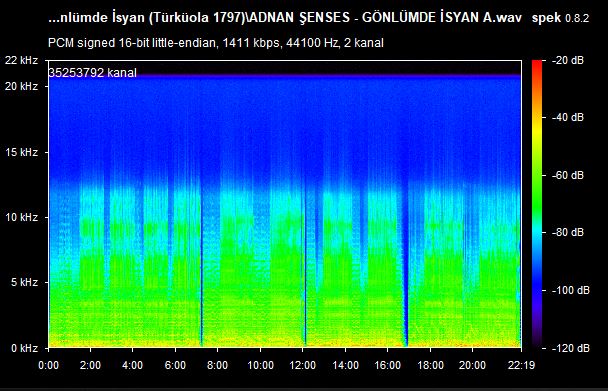Click the 35253792 kanal overlay text
The height and width of the screenshot is (391, 608).
coord(93,73)
